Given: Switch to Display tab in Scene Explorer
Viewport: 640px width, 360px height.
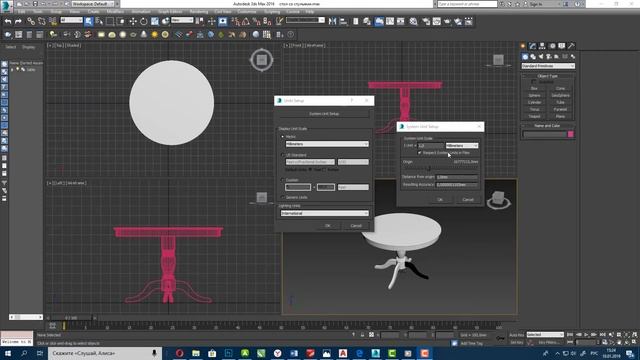Looking at the screenshot, I should [x=29, y=47].
